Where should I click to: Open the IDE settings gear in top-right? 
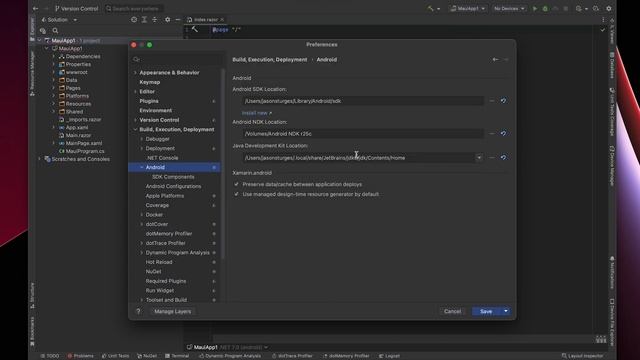(609, 9)
